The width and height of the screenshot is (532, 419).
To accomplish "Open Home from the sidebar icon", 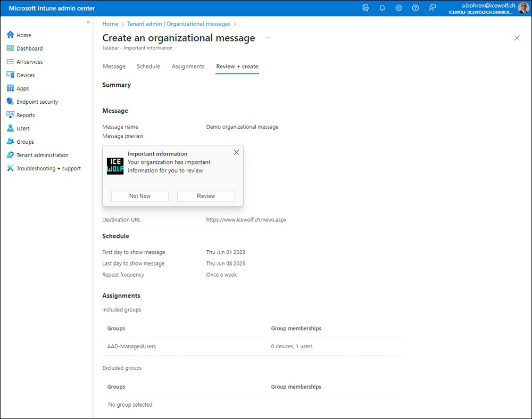I will [x=11, y=35].
